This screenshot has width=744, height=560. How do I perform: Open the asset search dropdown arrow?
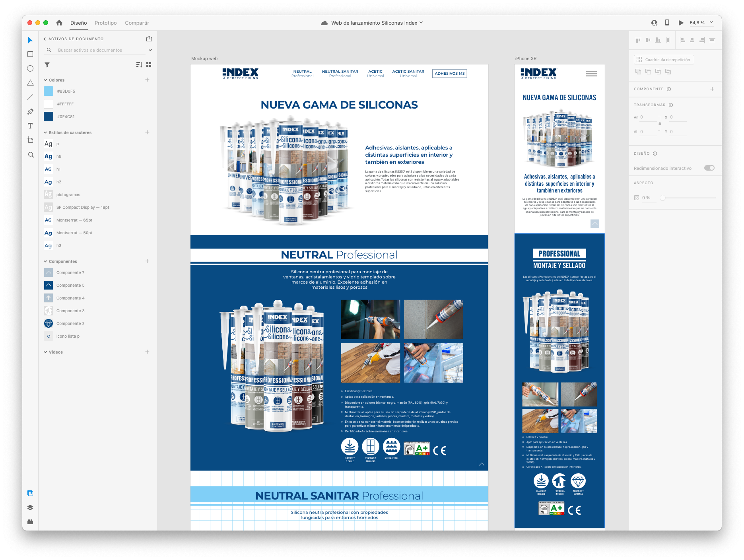(150, 50)
